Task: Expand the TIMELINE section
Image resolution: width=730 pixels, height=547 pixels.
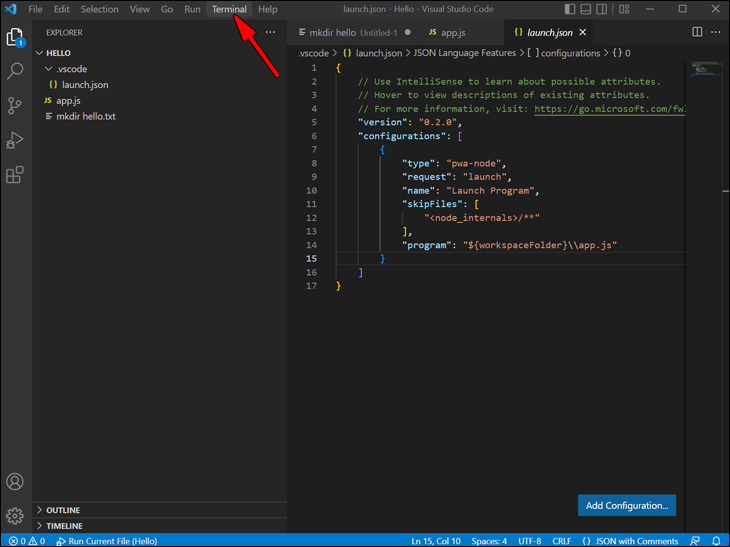Action: pos(64,526)
